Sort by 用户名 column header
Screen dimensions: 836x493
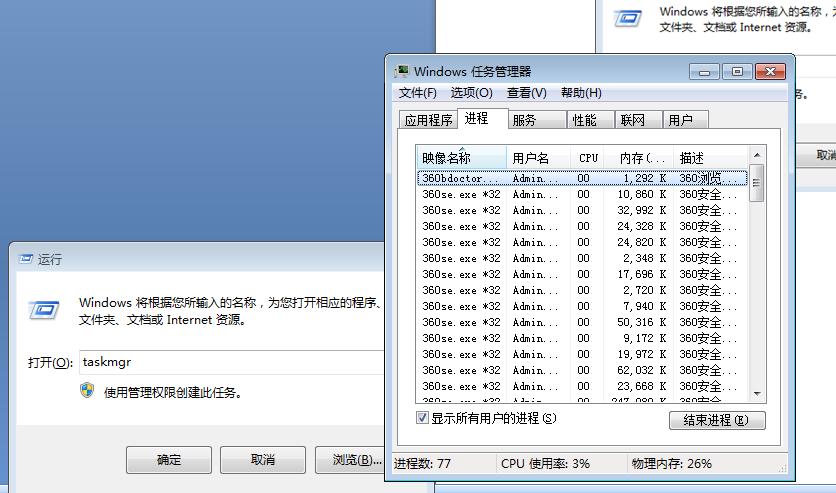click(x=538, y=158)
